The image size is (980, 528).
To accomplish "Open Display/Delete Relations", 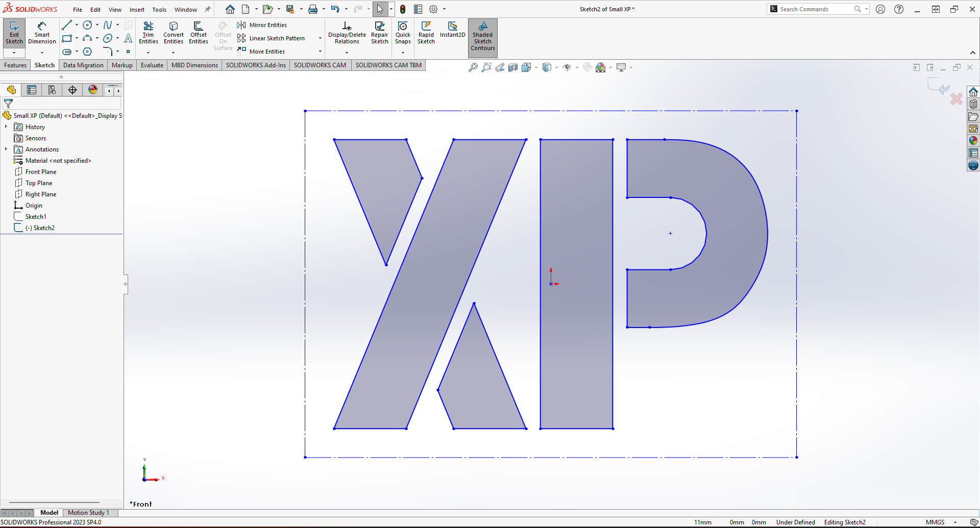I will 347,33.
